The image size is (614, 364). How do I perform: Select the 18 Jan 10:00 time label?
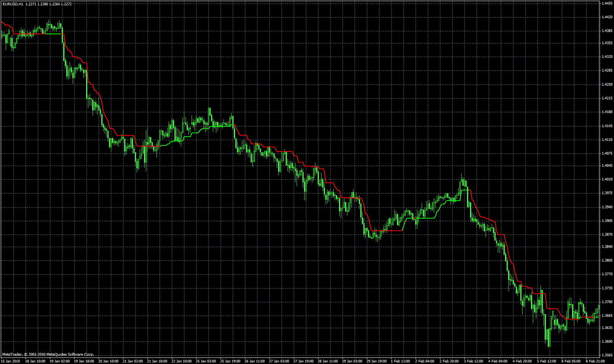tap(35, 361)
